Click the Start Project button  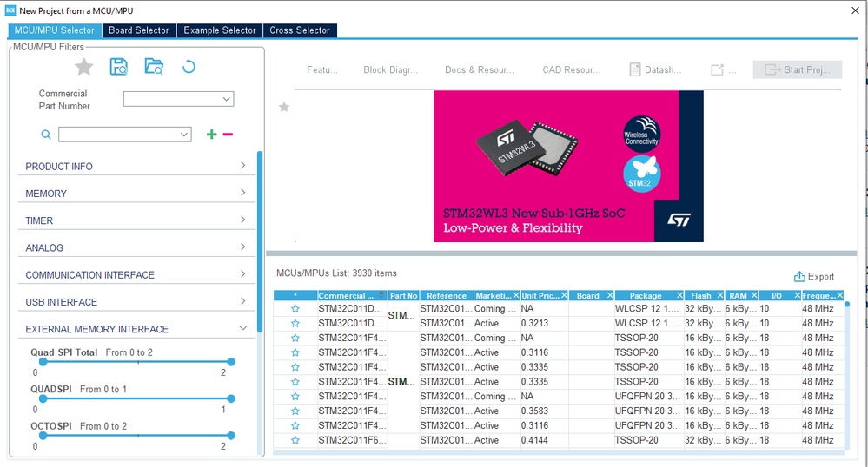797,69
